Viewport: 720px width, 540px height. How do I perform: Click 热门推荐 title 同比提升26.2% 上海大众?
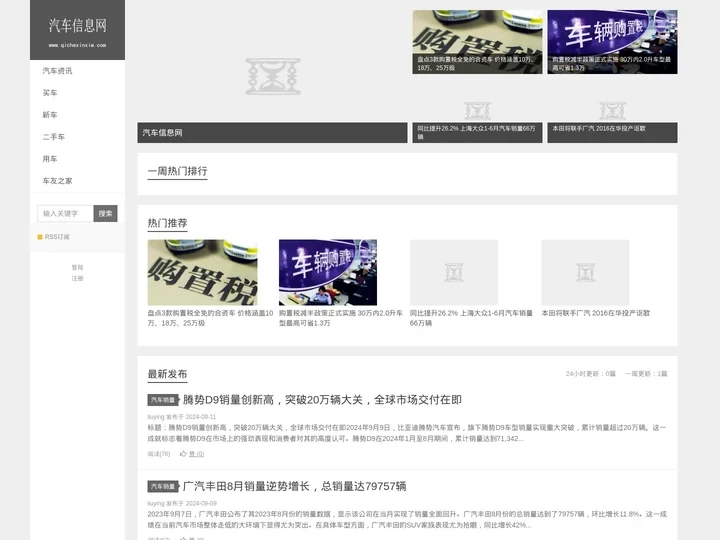(471, 318)
